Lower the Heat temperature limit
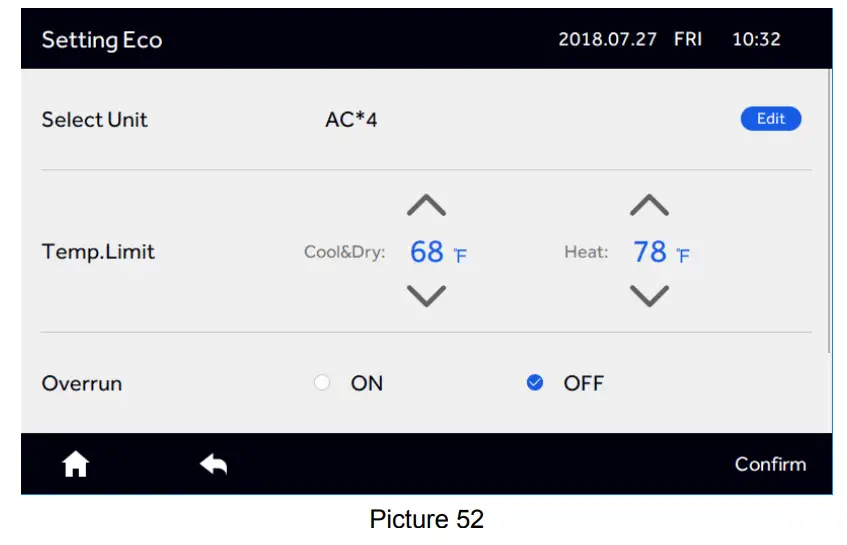This screenshot has width=847, height=545. coord(649,296)
